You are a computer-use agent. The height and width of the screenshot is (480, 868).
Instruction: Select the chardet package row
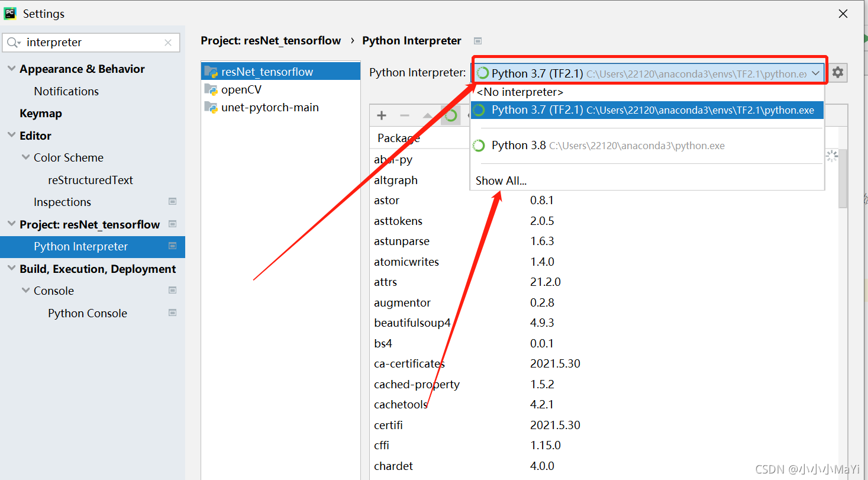(x=604, y=466)
